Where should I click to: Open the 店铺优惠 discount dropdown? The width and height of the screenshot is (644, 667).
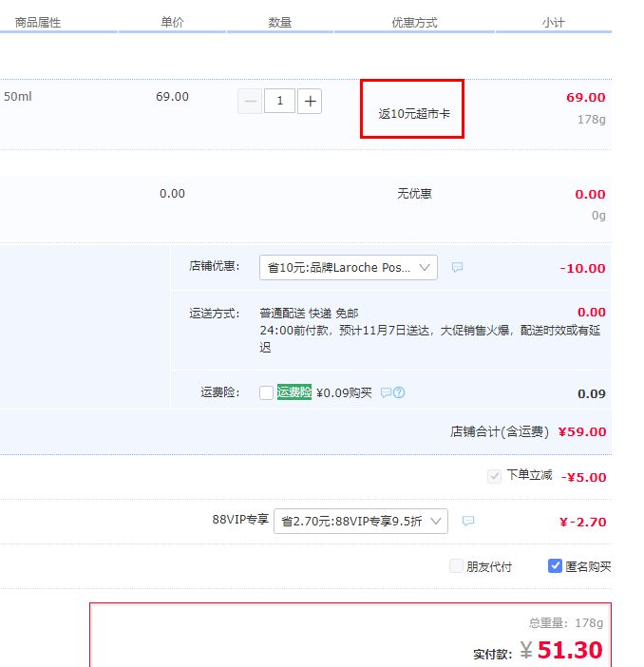tap(348, 268)
